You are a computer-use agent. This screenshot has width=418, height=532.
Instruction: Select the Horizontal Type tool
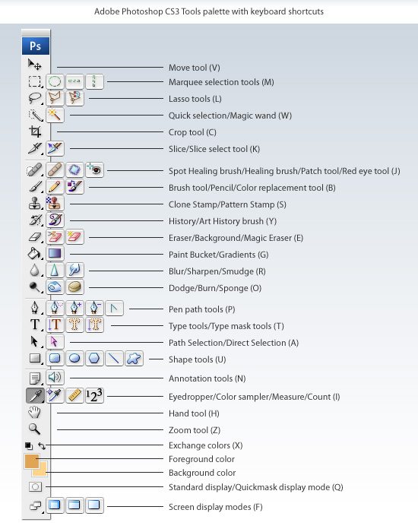[x=35, y=325]
